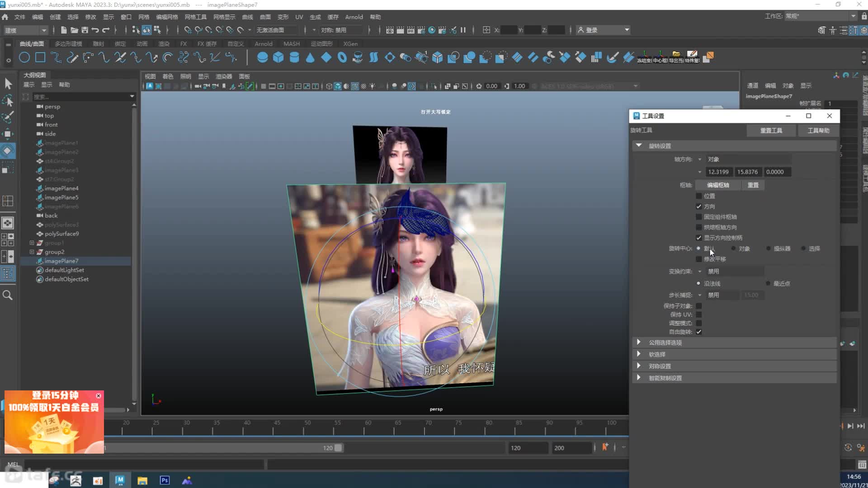Select 对象 radio for 旋转中心

pos(733,249)
